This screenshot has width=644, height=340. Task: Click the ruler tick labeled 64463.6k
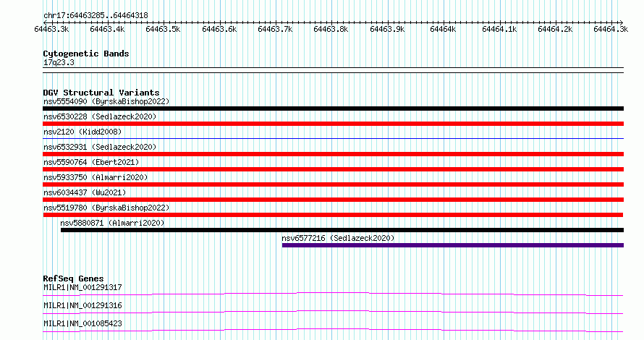pyautogui.click(x=219, y=30)
